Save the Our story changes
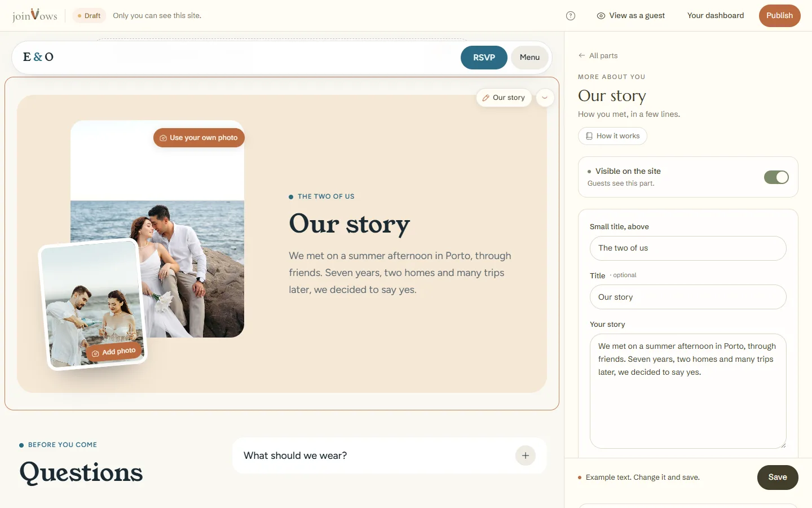 (x=778, y=478)
